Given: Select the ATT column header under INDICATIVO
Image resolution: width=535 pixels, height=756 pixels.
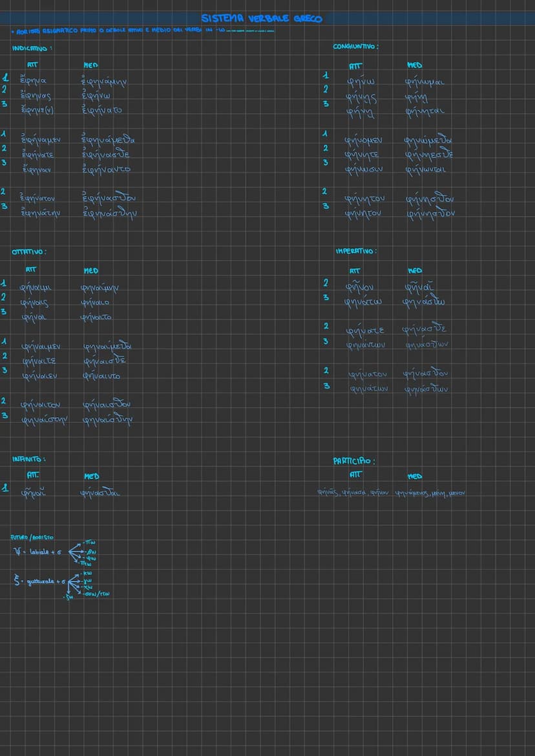Looking at the screenshot, I should 33,64.
